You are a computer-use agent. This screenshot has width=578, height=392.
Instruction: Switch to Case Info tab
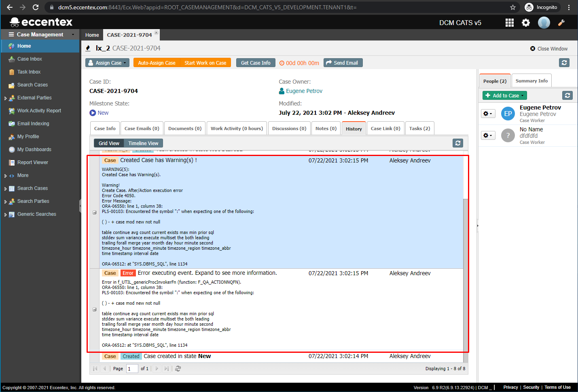click(105, 128)
